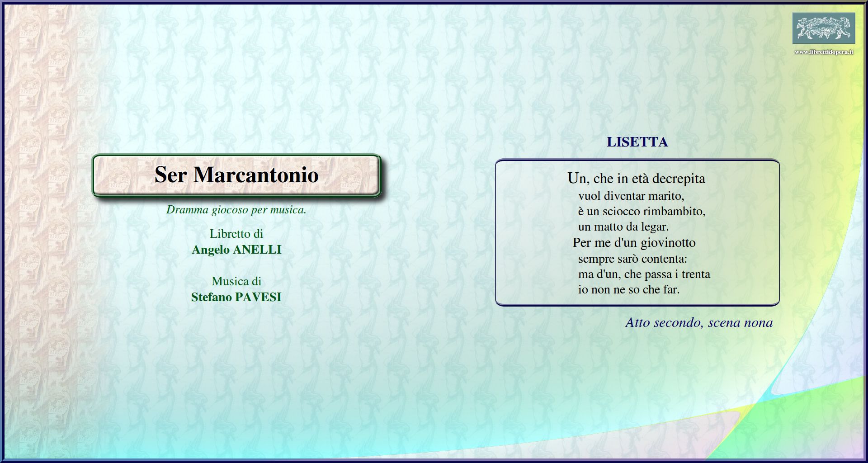
Task: Click the line ma d'un, che passa i trenta
Action: click(644, 274)
